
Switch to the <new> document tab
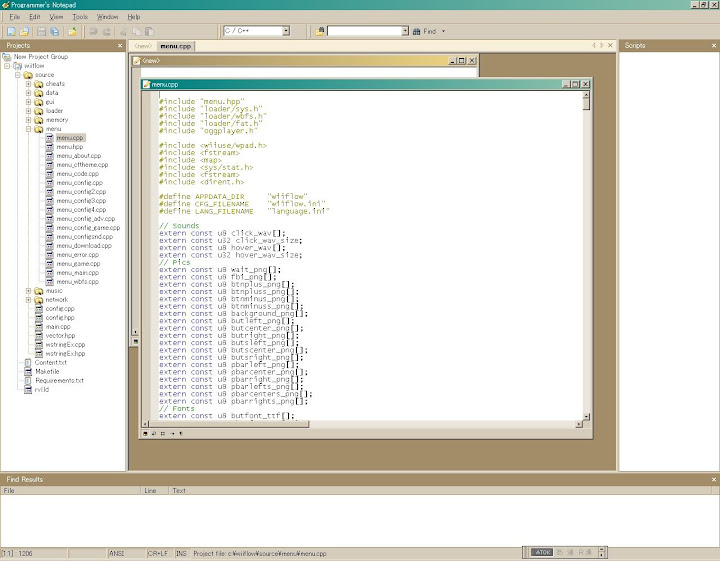coord(143,46)
